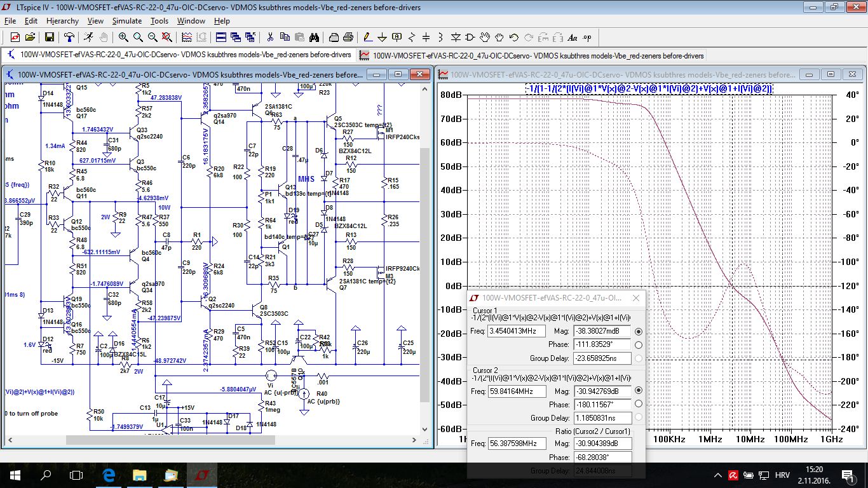Click Ratio Freq value field
The width and height of the screenshot is (868, 488).
(x=517, y=444)
